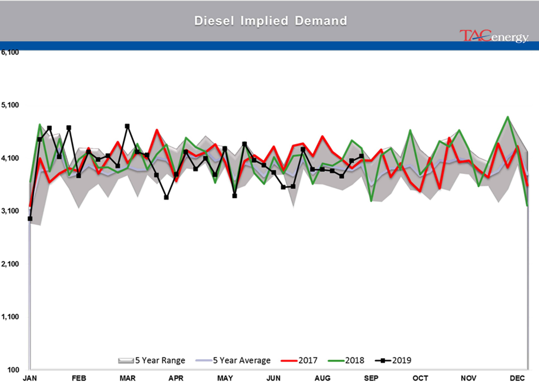Click the Diesel Implied Demand chart title
The width and height of the screenshot is (539, 392).
click(271, 21)
